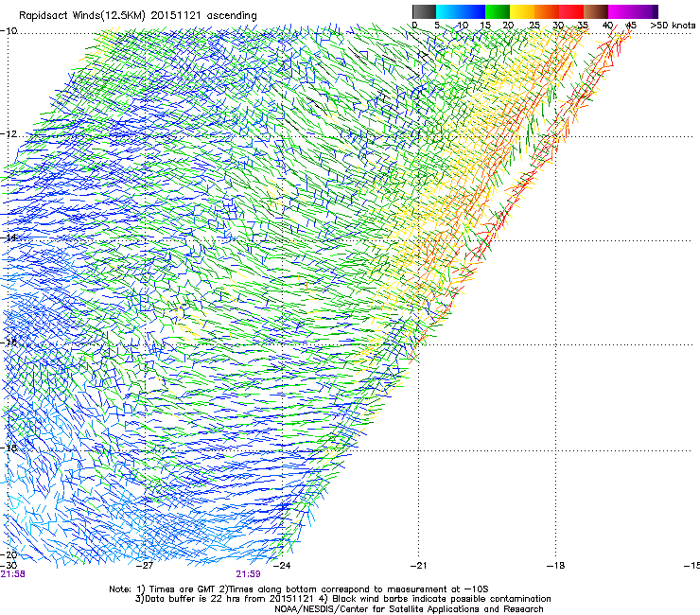Click the brown 35-40 knots legend swatch
This screenshot has height=615, width=700.
tap(596, 11)
